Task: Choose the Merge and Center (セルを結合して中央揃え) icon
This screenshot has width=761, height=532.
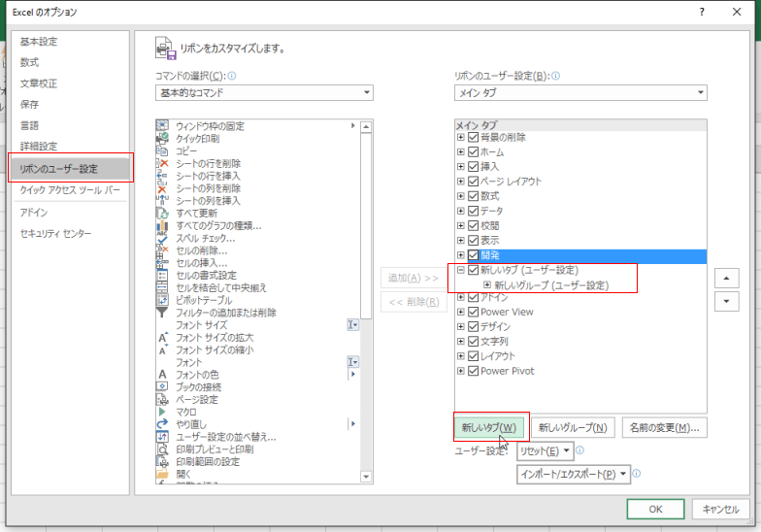Action: pyautogui.click(x=162, y=287)
